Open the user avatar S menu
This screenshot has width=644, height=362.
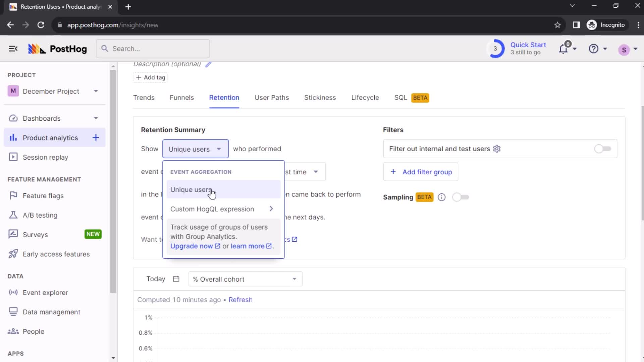[624, 50]
